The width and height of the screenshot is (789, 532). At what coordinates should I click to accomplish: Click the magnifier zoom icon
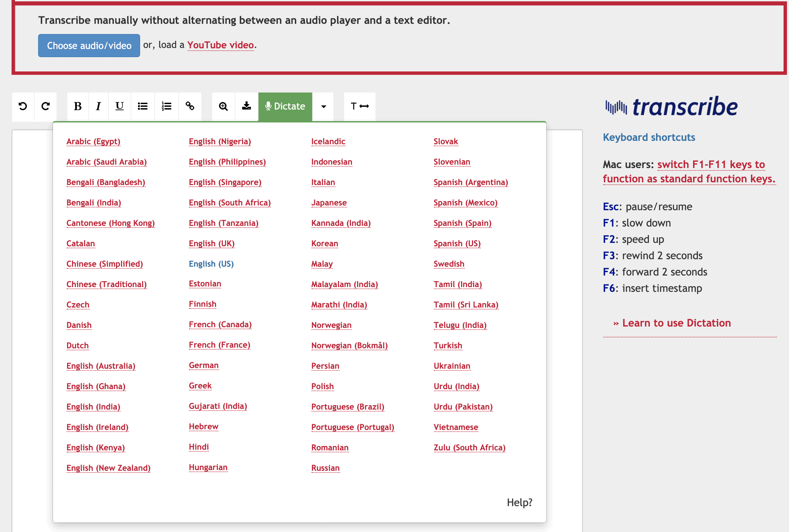[223, 106]
